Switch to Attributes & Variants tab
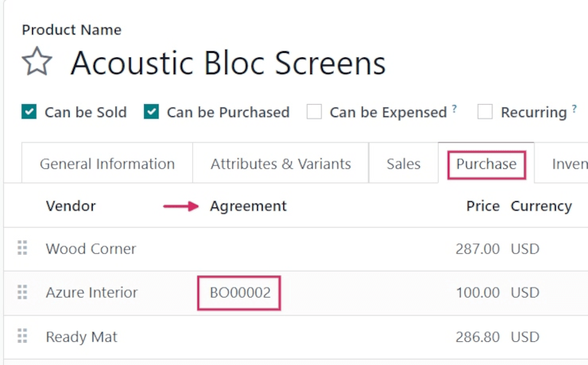 pos(281,164)
